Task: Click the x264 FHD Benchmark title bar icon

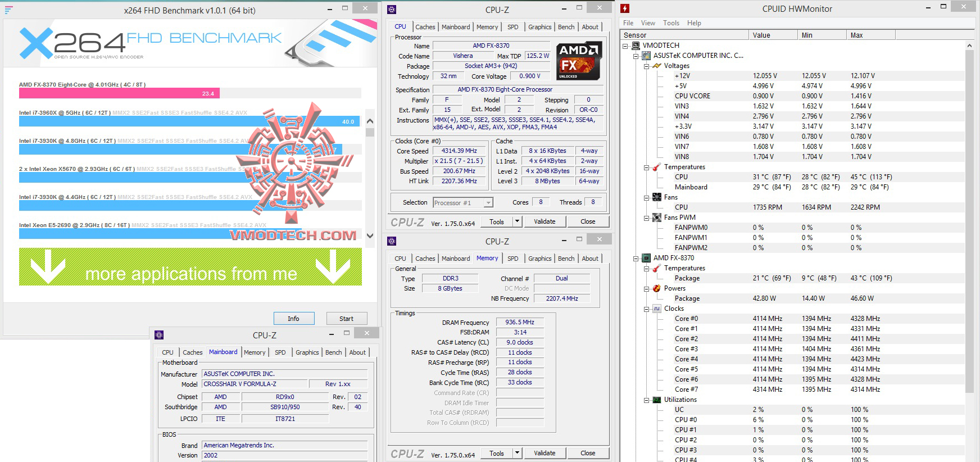Action: click(8, 10)
